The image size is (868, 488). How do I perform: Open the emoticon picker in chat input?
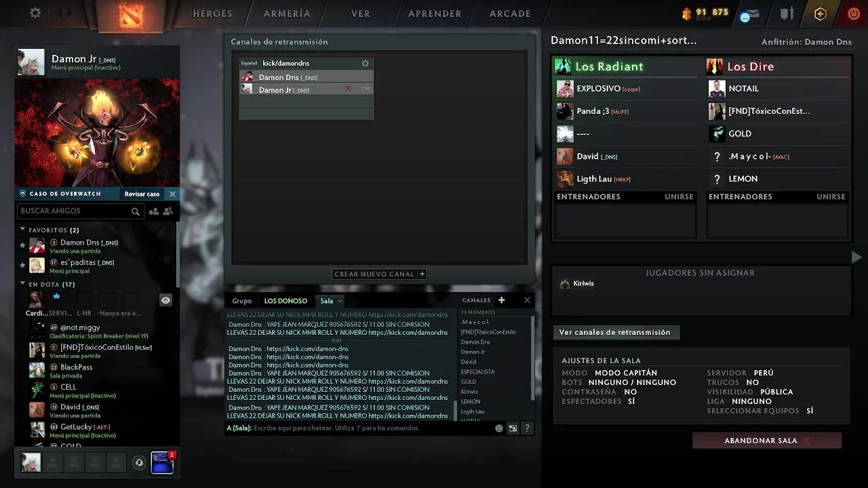(x=499, y=428)
